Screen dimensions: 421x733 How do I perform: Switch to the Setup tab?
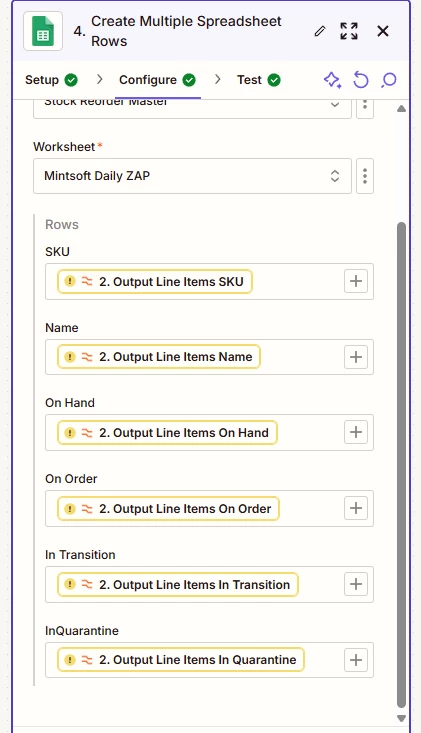tap(51, 80)
